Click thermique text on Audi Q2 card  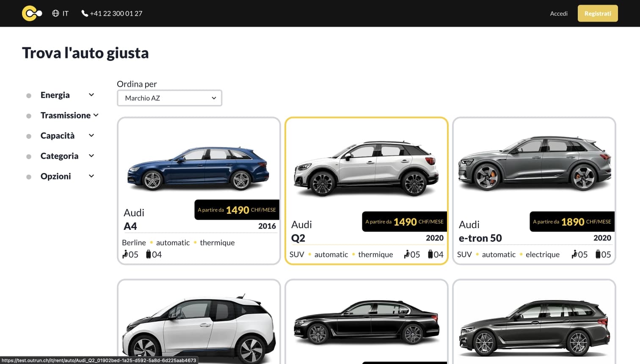pos(375,254)
